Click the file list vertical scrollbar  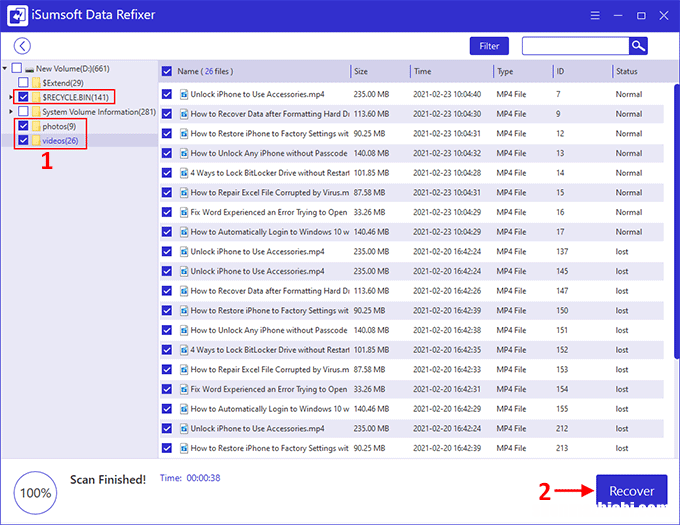click(677, 221)
